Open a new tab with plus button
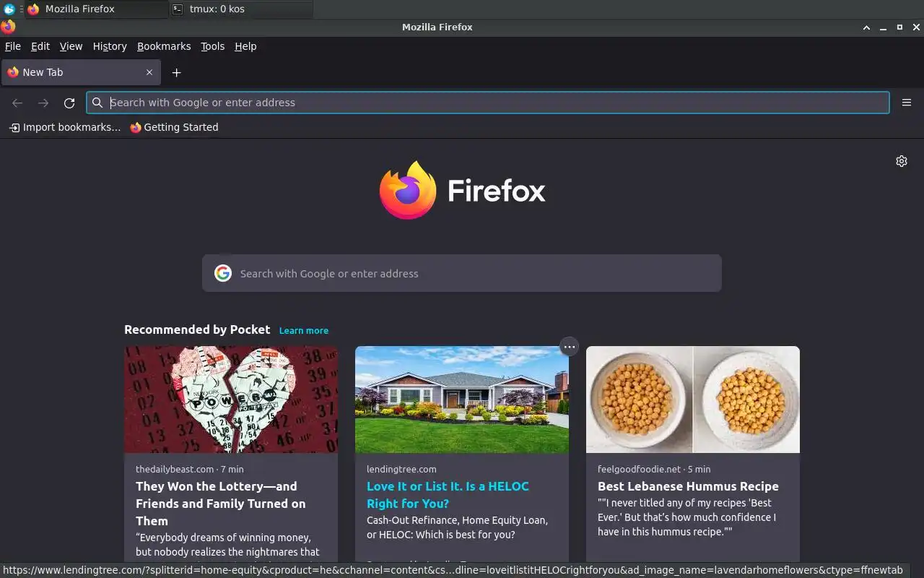The height and width of the screenshot is (578, 924). (x=176, y=72)
